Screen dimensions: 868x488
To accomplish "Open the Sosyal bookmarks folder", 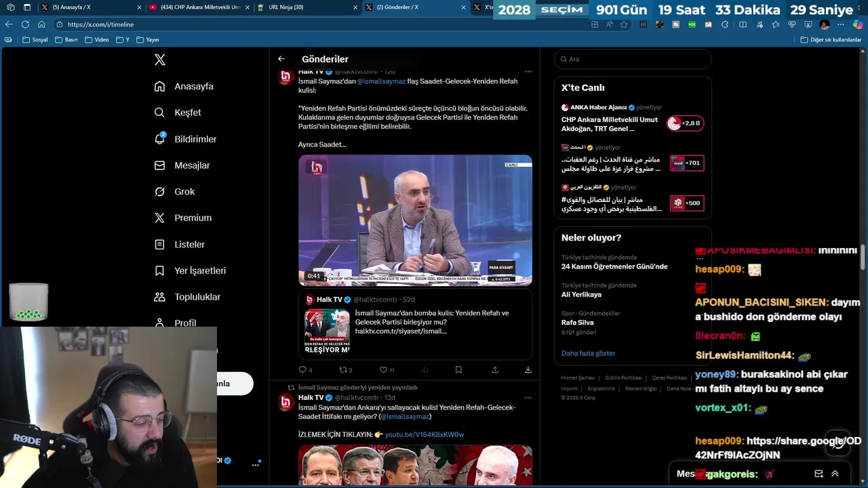I will point(35,39).
